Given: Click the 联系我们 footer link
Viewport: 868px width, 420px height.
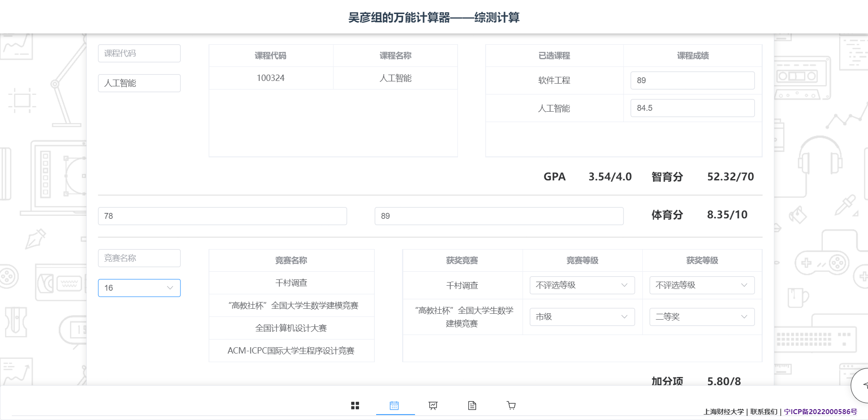Looking at the screenshot, I should 764,411.
